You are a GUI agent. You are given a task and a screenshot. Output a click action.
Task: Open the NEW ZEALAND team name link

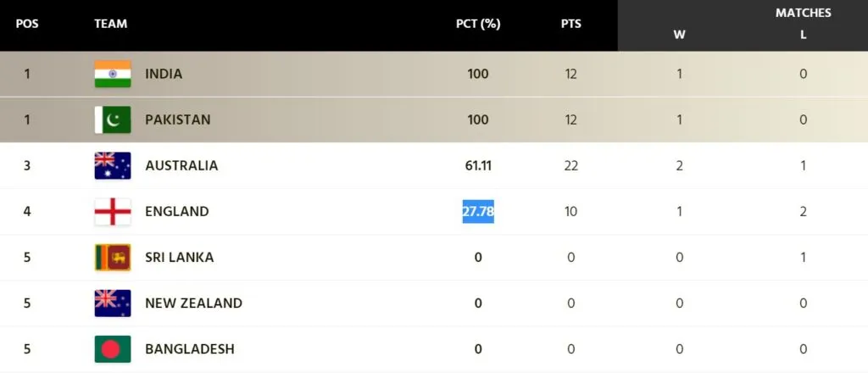193,303
